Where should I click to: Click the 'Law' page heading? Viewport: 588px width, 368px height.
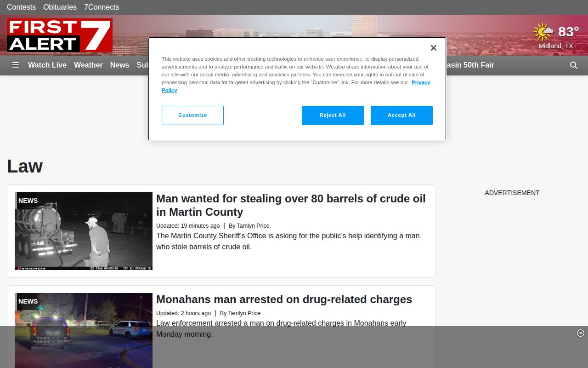(25, 166)
